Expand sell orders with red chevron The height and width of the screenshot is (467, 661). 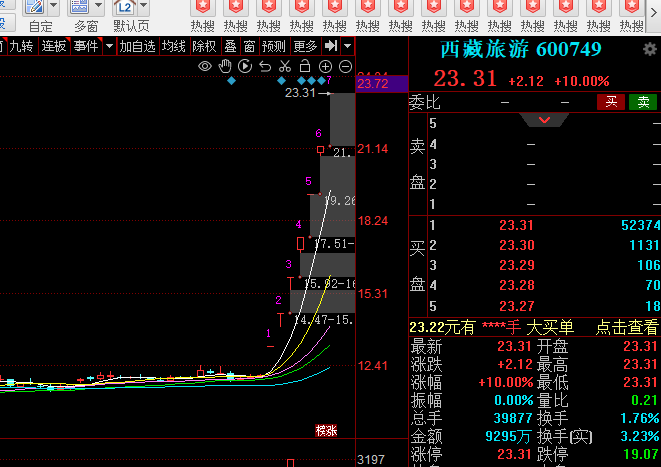click(x=544, y=120)
